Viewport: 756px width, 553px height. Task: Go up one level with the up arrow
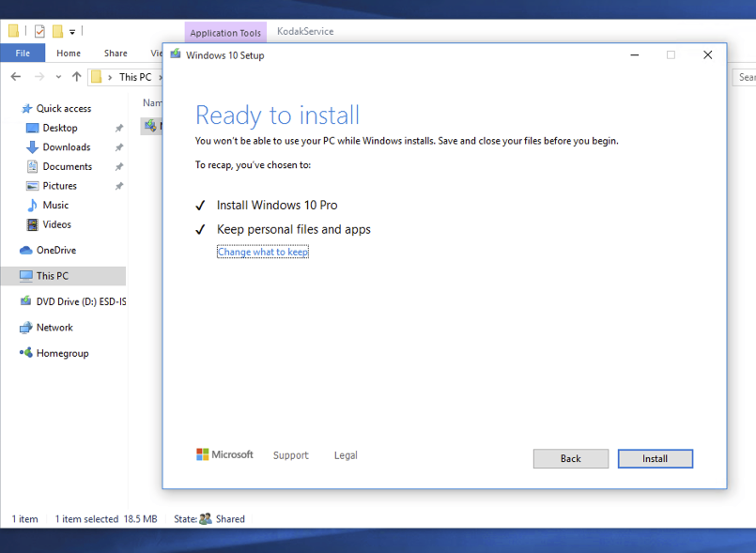pyautogui.click(x=77, y=77)
